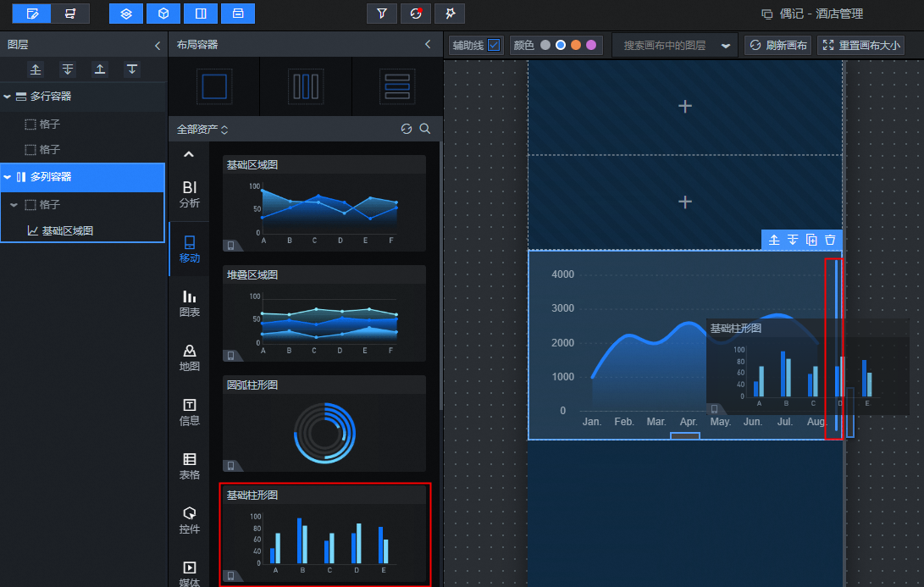Switch to the canvas editor mode

click(x=32, y=14)
